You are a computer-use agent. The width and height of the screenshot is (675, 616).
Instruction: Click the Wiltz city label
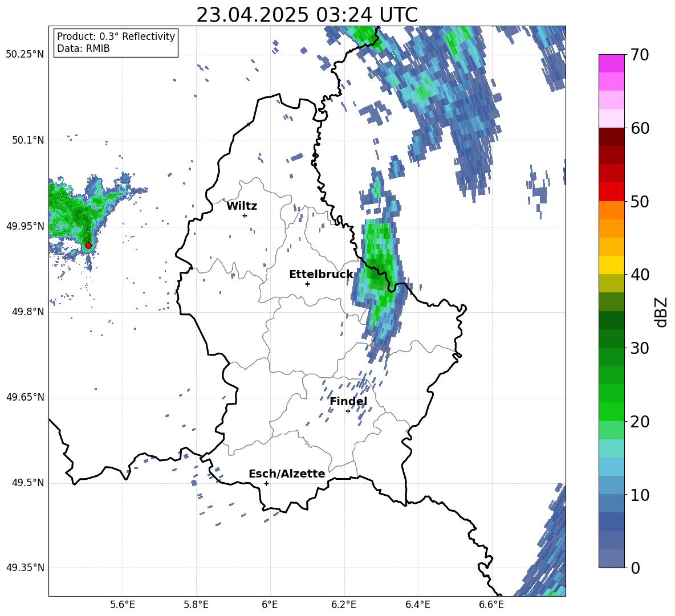click(x=242, y=206)
